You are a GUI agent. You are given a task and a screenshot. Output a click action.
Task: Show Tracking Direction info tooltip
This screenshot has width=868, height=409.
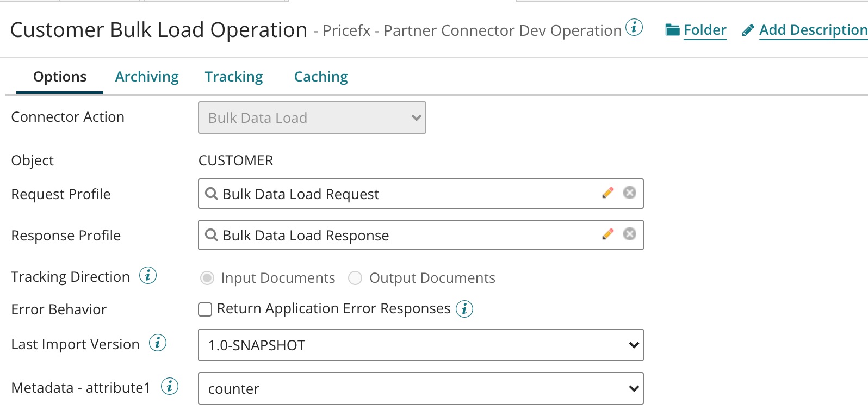click(148, 276)
